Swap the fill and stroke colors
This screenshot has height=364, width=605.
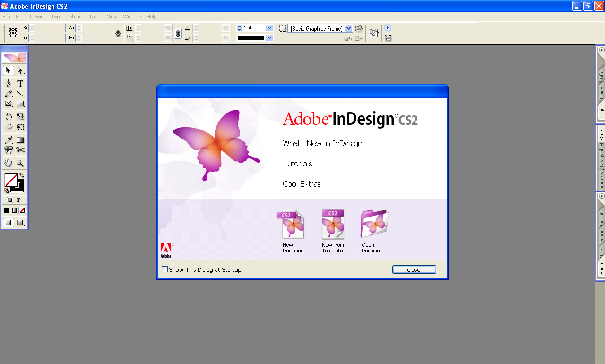21,175
